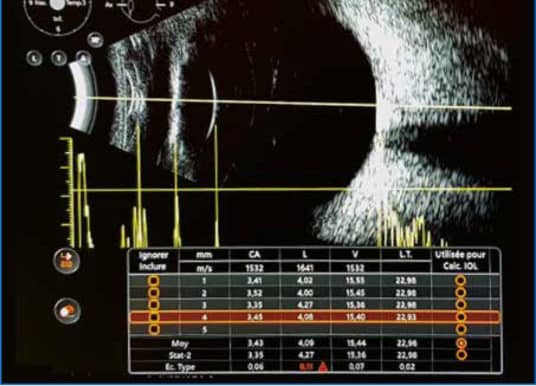This screenshot has height=386, width=536.
Task: Select the round A button above probe
Action: pyautogui.click(x=83, y=57)
